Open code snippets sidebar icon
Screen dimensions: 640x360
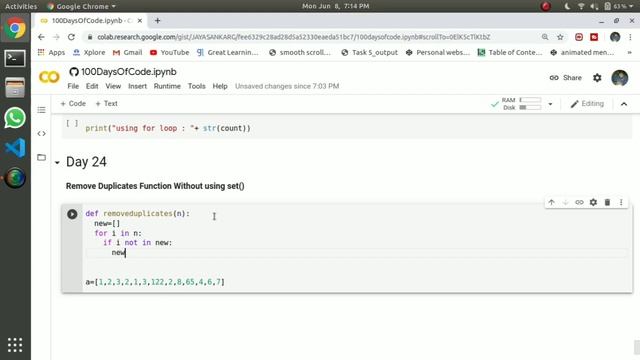tap(41, 133)
